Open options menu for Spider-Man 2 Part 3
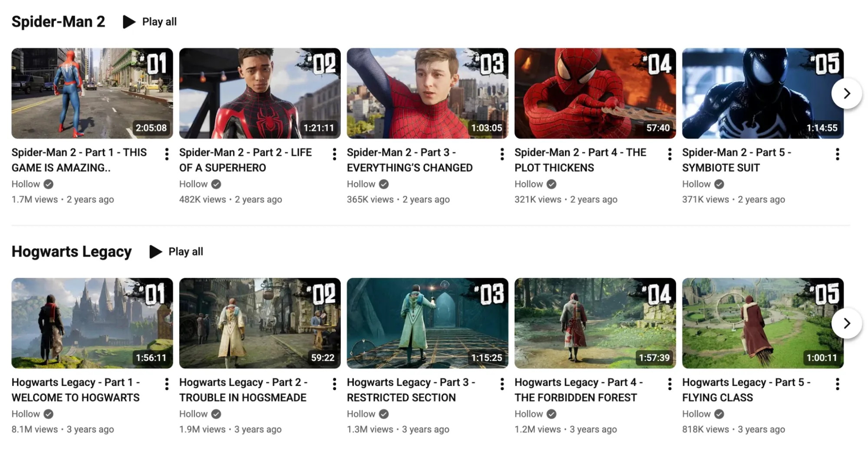The width and height of the screenshot is (868, 454). pyautogui.click(x=502, y=154)
